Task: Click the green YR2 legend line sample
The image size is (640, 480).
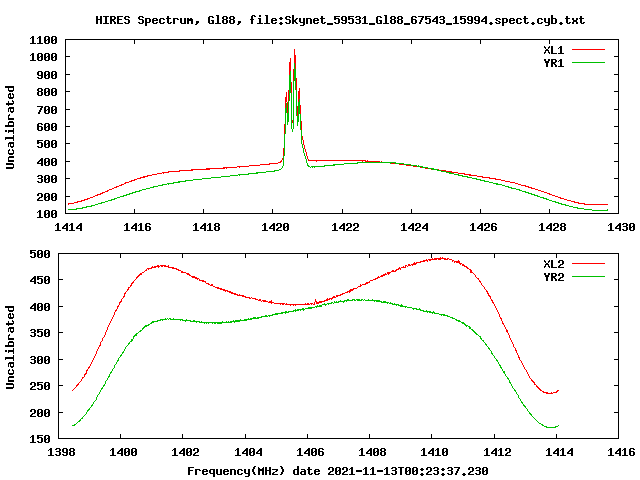Action: click(588, 277)
